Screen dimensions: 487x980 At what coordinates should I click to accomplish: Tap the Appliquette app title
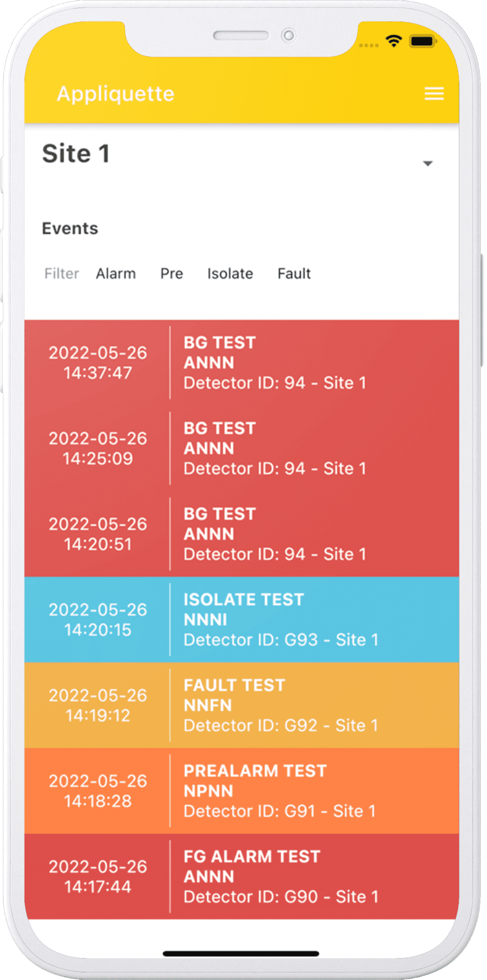coord(116,94)
